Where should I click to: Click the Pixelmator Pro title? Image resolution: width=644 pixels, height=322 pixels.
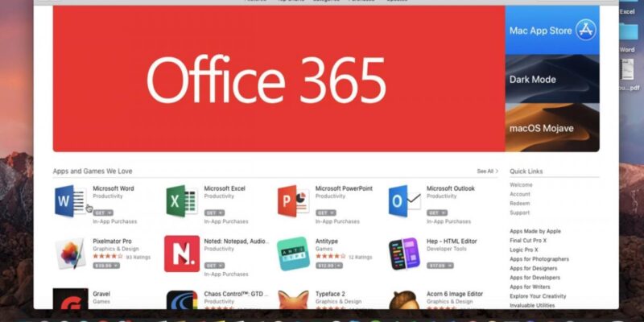point(112,241)
